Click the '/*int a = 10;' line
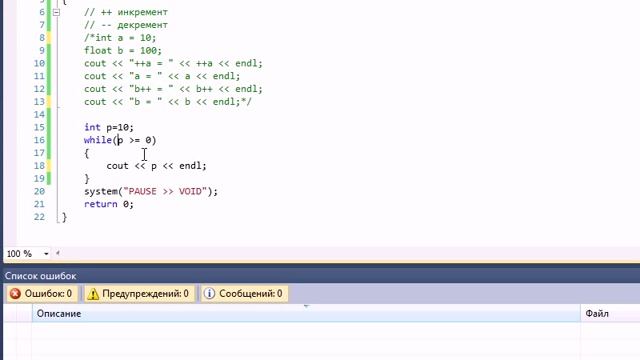 [x=120, y=38]
